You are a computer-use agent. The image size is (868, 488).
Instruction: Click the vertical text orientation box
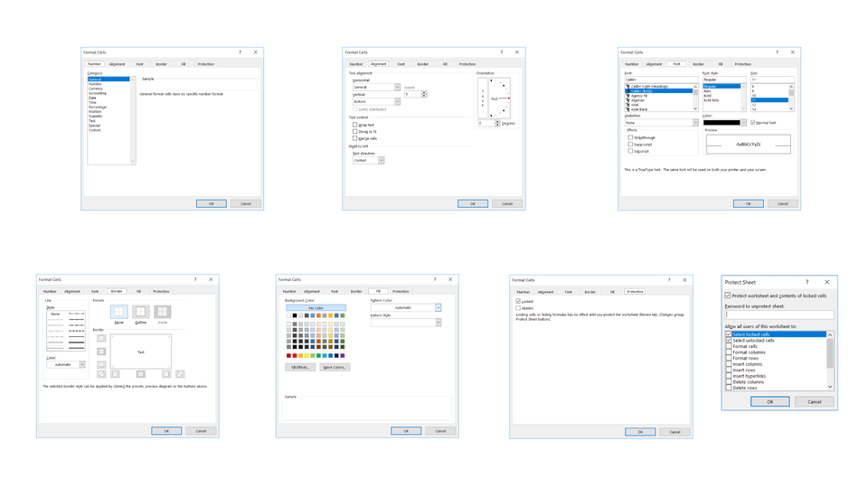click(483, 98)
